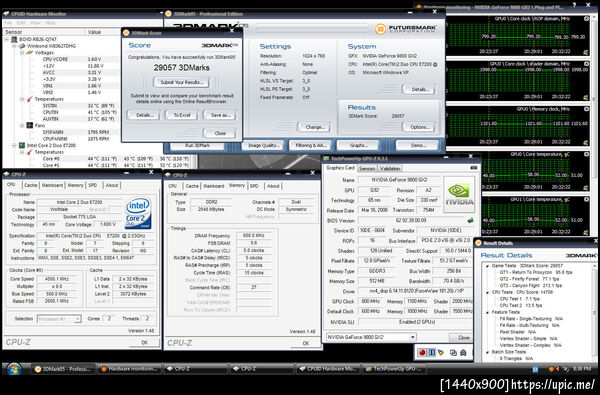The height and width of the screenshot is (395, 600).
Task: Open GPU selection dropdown in GPU-Z
Action: [x=371, y=337]
